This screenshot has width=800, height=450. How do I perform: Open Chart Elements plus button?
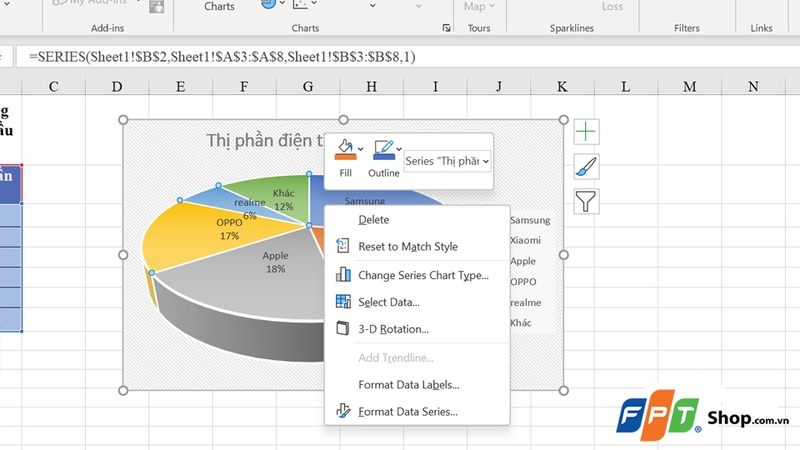click(586, 132)
